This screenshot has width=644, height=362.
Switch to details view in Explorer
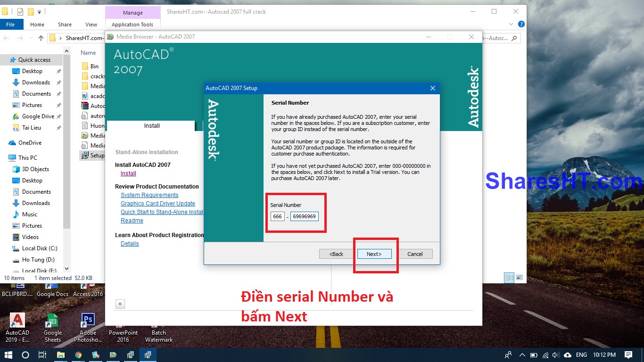(x=509, y=278)
